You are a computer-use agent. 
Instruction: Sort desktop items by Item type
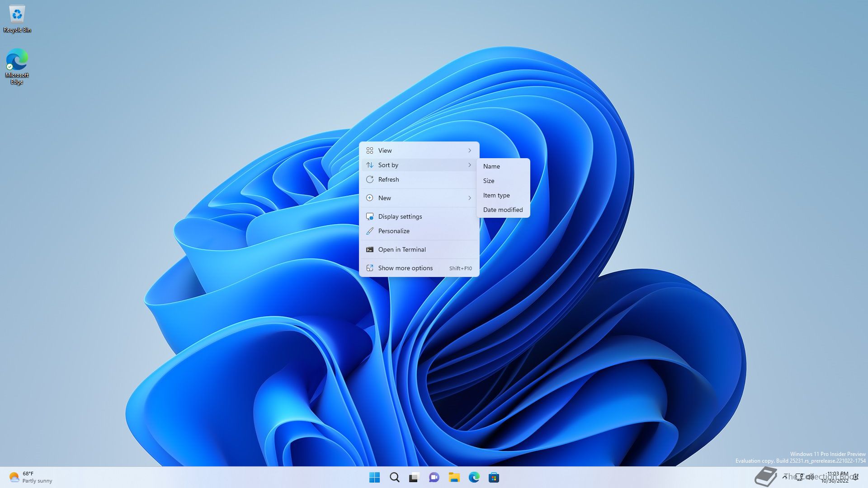click(x=503, y=195)
